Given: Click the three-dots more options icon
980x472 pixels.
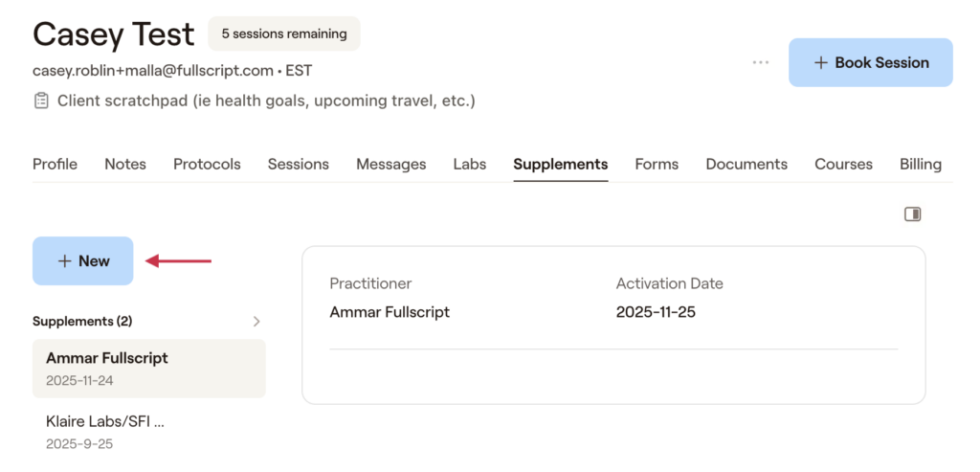Looking at the screenshot, I should pyautogui.click(x=761, y=62).
